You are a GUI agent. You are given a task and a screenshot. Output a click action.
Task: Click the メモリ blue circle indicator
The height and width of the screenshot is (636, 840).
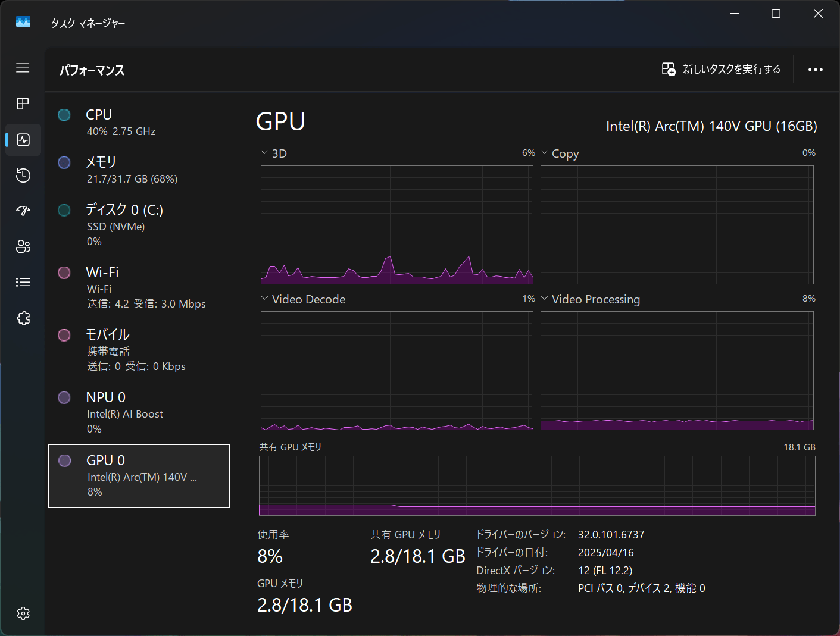[64, 162]
